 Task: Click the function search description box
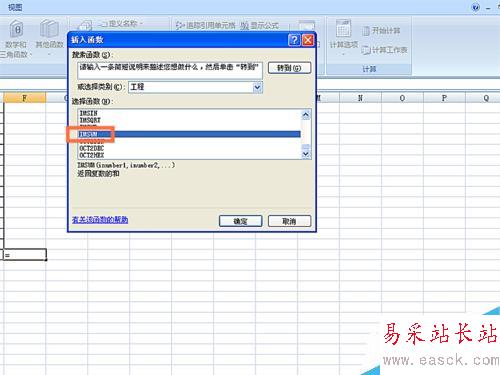click(x=170, y=70)
